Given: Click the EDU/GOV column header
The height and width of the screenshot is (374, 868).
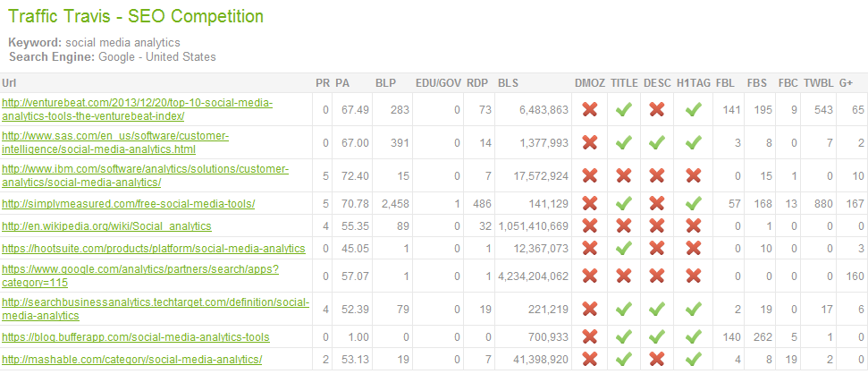Looking at the screenshot, I should click(x=438, y=83).
